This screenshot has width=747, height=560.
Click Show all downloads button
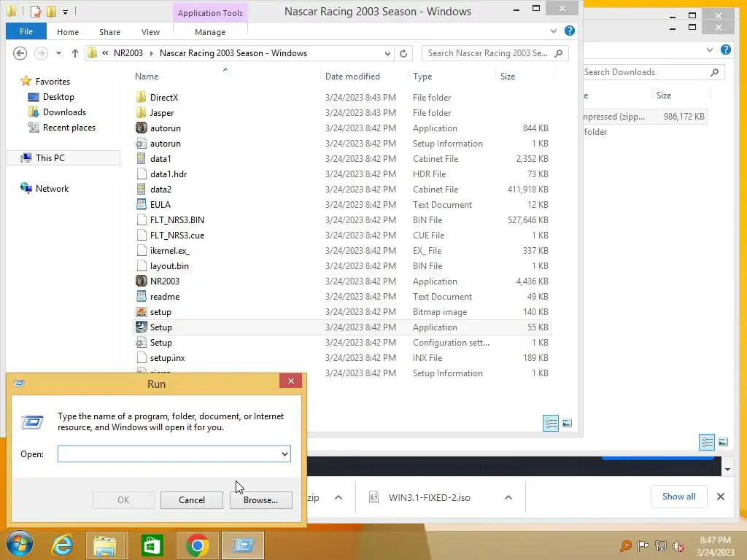(x=679, y=496)
